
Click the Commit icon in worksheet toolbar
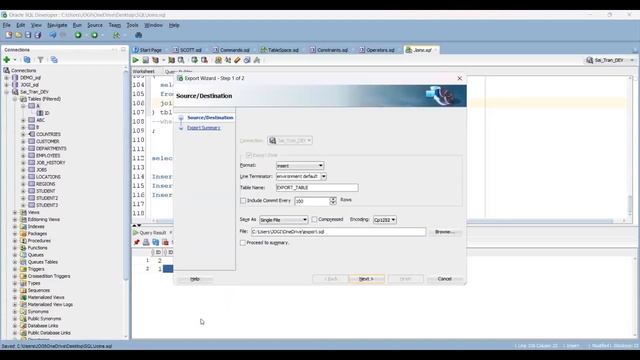(x=195, y=60)
